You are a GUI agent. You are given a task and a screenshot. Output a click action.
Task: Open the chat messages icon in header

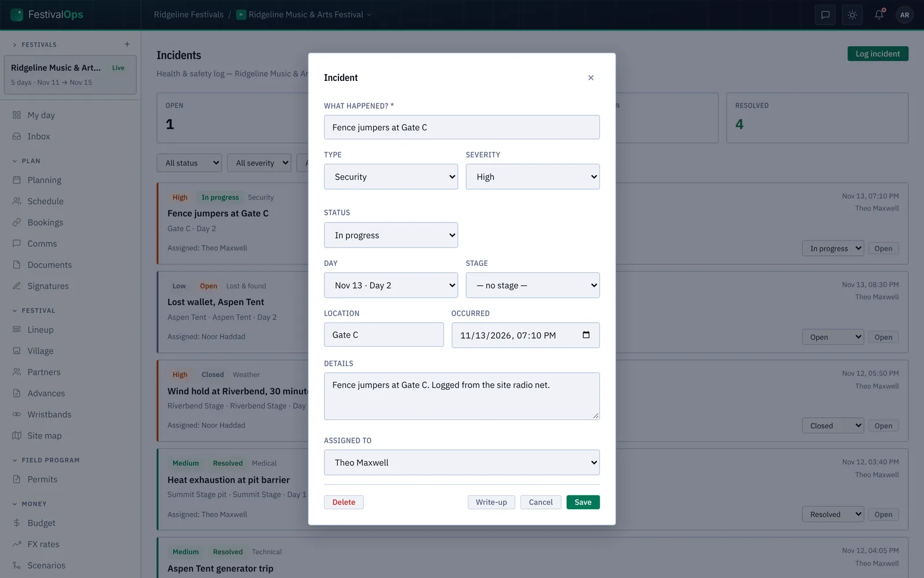825,15
